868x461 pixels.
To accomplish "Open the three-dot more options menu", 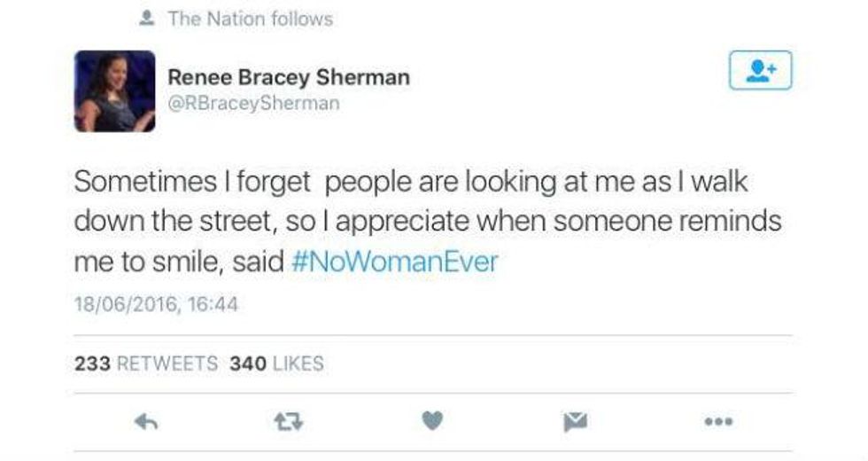I will click(x=717, y=423).
